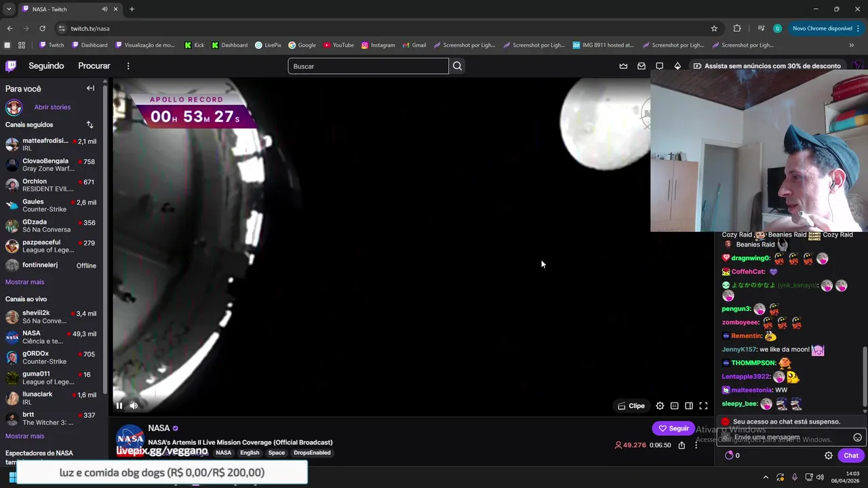Open chat settings gear
868x488 pixels.
click(x=828, y=455)
